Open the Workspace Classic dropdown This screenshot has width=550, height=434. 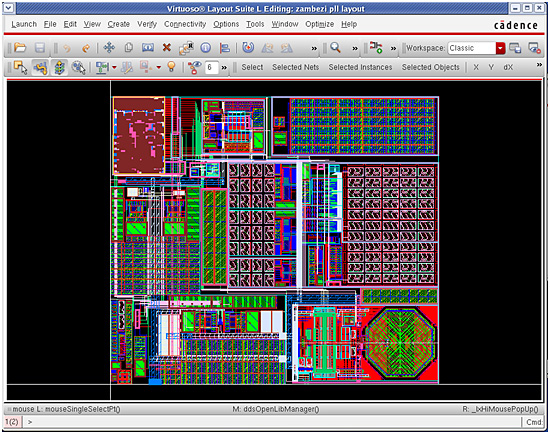point(500,48)
